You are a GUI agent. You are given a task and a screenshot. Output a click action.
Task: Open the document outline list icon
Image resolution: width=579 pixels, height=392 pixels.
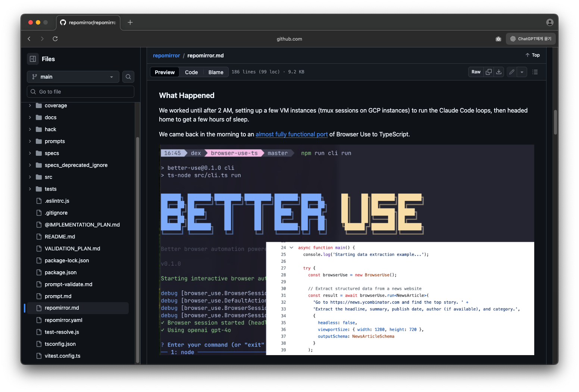pyautogui.click(x=535, y=72)
